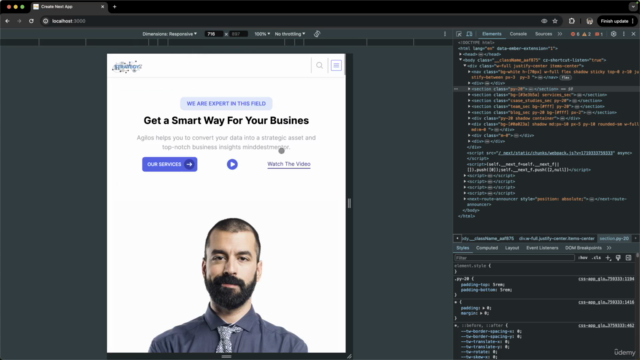Open the DOM Breakpoints sub-tab
The width and height of the screenshot is (640, 360).
click(583, 248)
